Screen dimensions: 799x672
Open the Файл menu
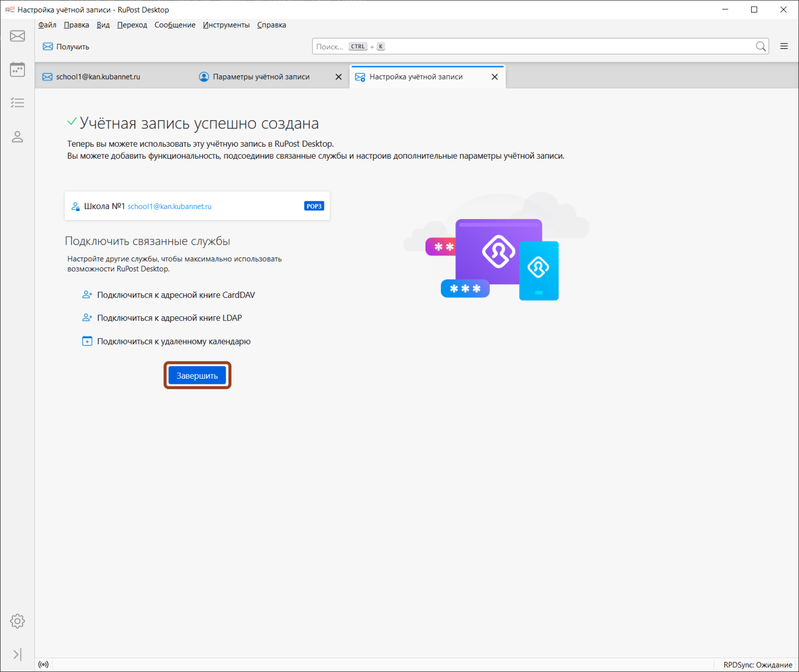pos(47,25)
